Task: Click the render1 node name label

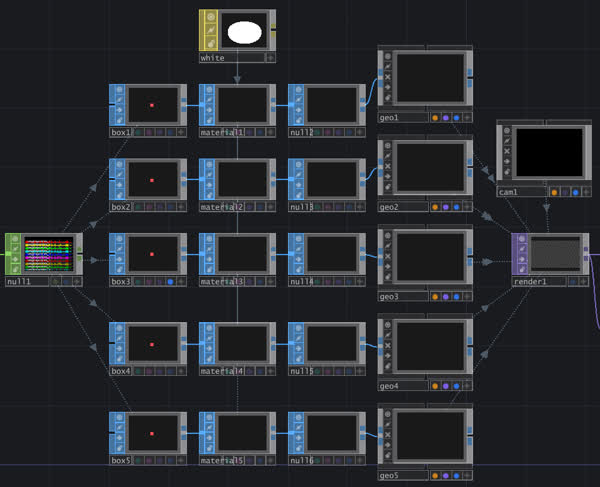Action: coord(531,282)
